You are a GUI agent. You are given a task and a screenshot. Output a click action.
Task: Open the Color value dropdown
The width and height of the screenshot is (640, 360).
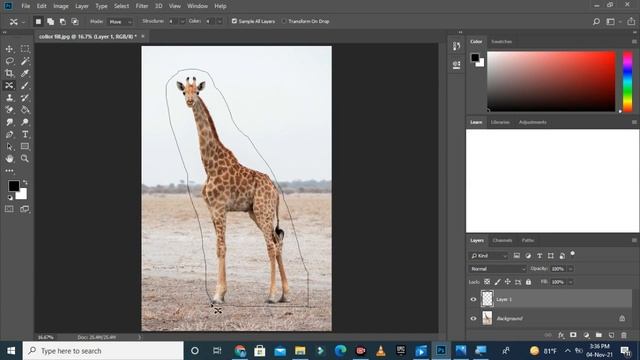[219, 22]
